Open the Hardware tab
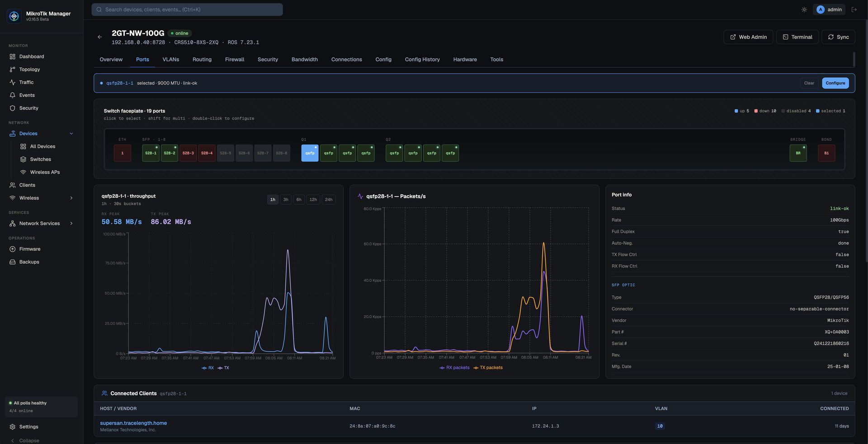 tap(465, 60)
